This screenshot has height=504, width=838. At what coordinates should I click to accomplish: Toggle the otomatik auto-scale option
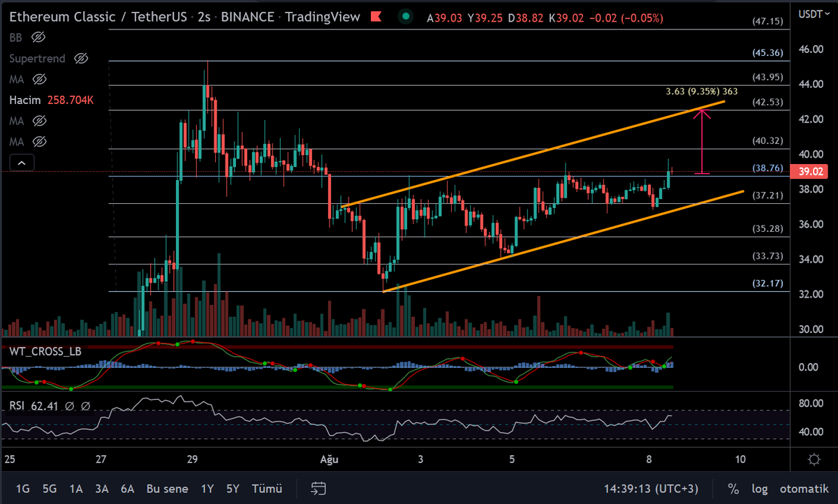click(x=803, y=489)
